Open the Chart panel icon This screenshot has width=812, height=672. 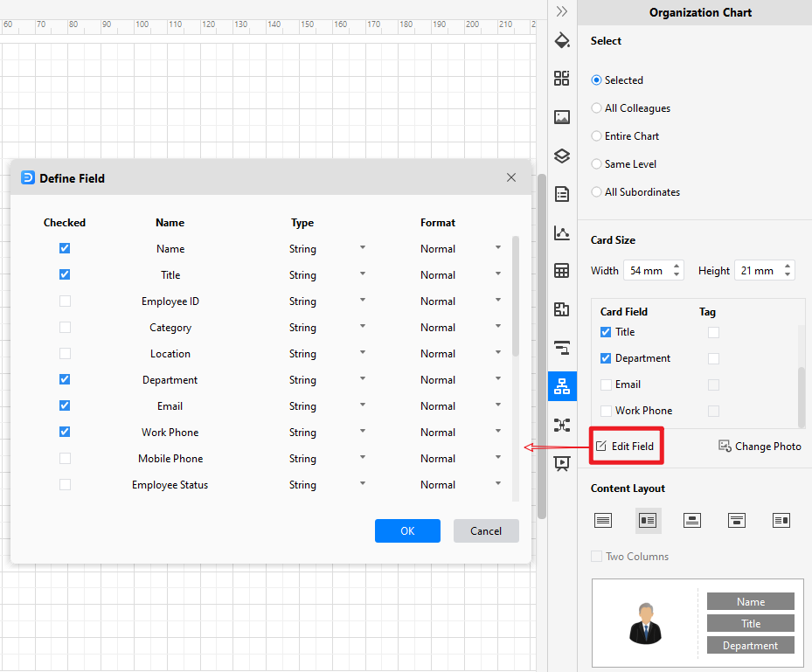point(562,233)
